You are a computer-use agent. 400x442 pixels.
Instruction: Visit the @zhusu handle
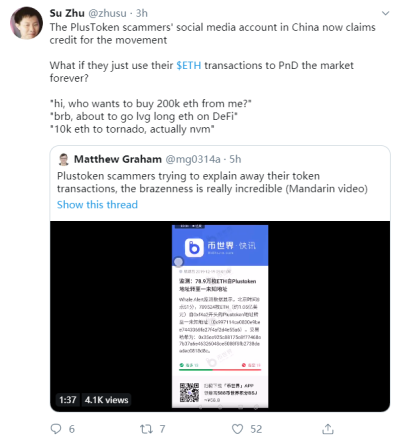coord(107,13)
